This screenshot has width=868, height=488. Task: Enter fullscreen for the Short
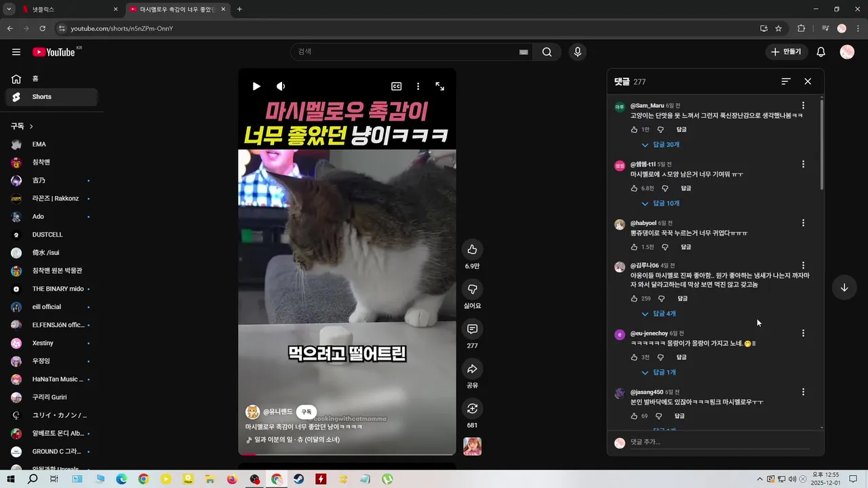[x=440, y=86]
